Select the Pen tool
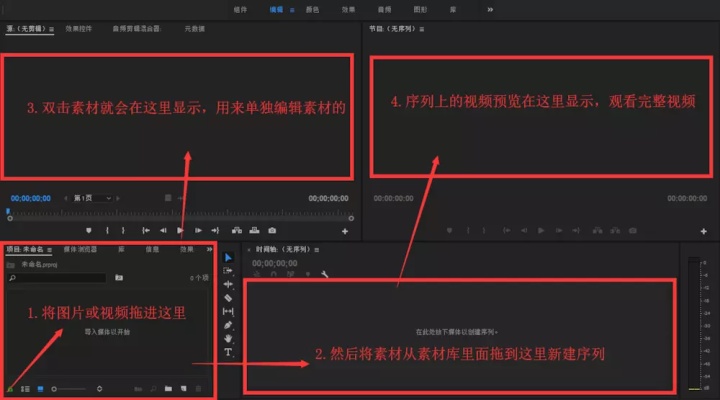The width and height of the screenshot is (720, 400). click(228, 325)
